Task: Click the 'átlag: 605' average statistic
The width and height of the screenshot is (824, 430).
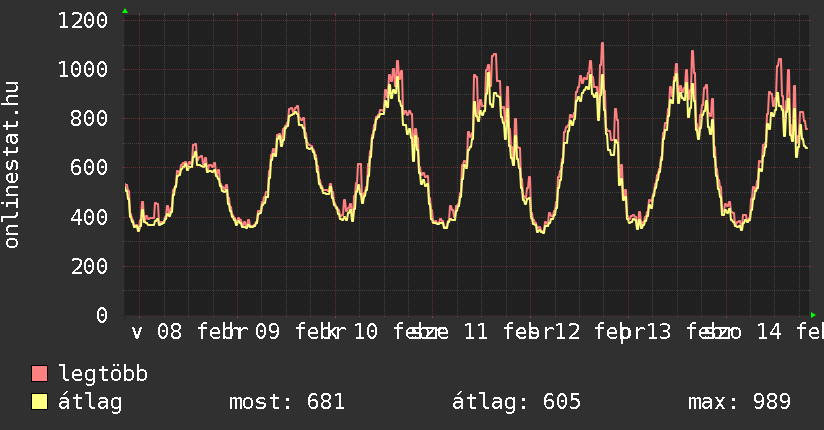Action: pos(516,402)
